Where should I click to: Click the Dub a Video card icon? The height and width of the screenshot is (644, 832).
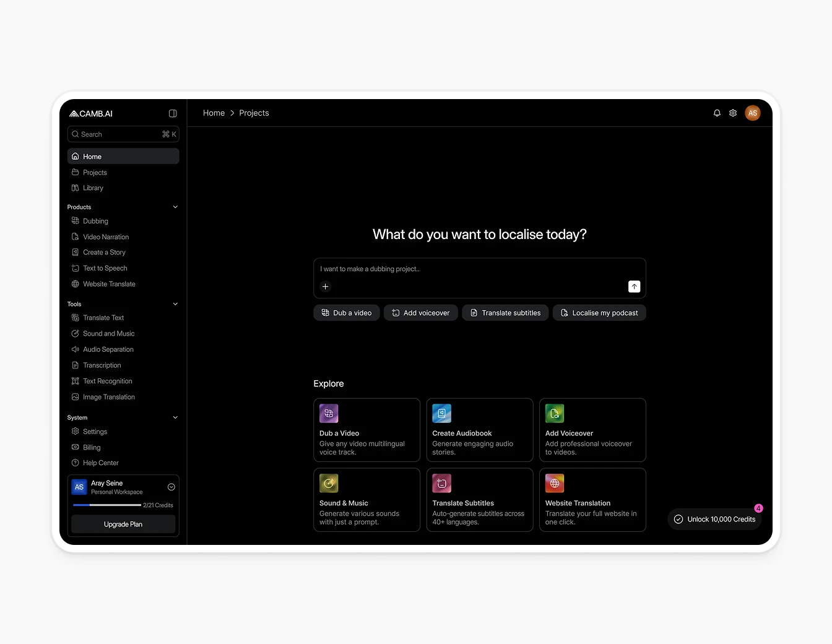(329, 413)
